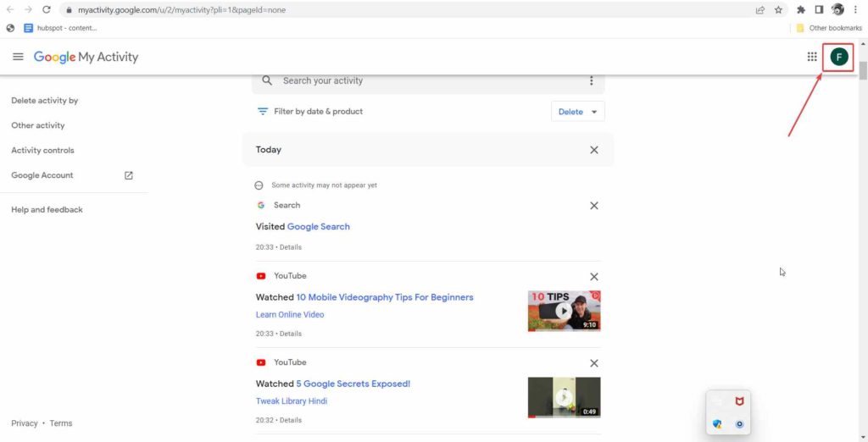Open Tweak Library Hindi channel link

292,401
